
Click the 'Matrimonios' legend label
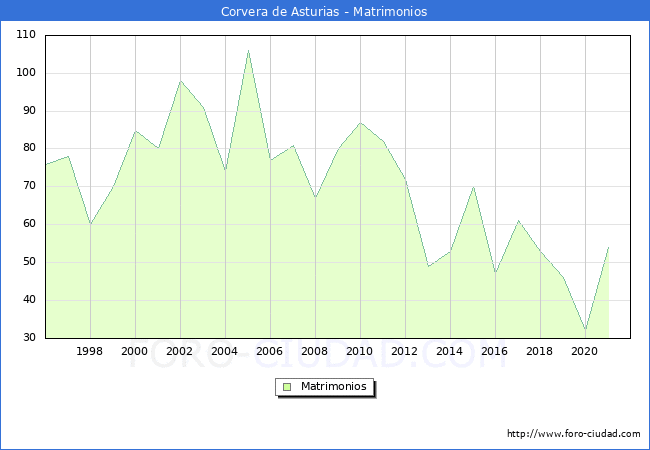[334, 386]
